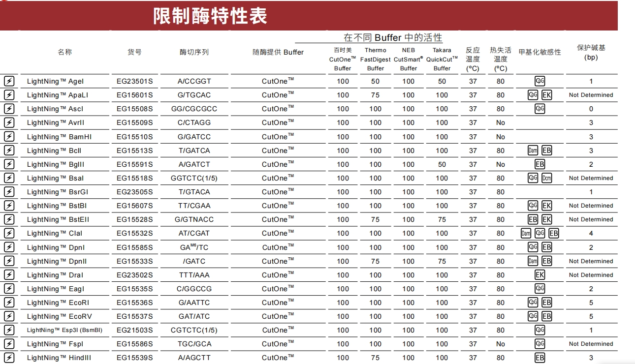Click the title 限制酶特性表
Viewport: 635px width, 364px height.
point(210,16)
